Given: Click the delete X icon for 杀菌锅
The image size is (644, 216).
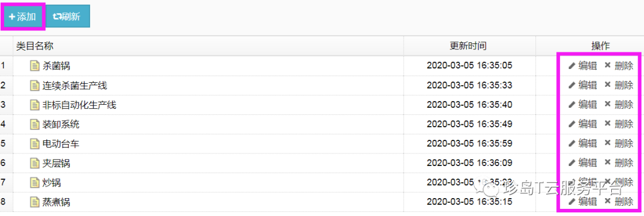Looking at the screenshot, I should click(608, 65).
